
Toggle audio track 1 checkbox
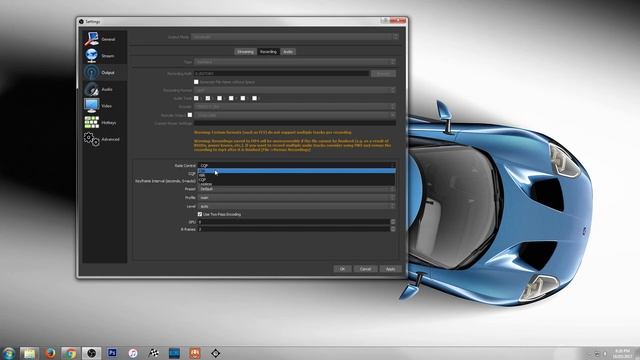[x=196, y=98]
